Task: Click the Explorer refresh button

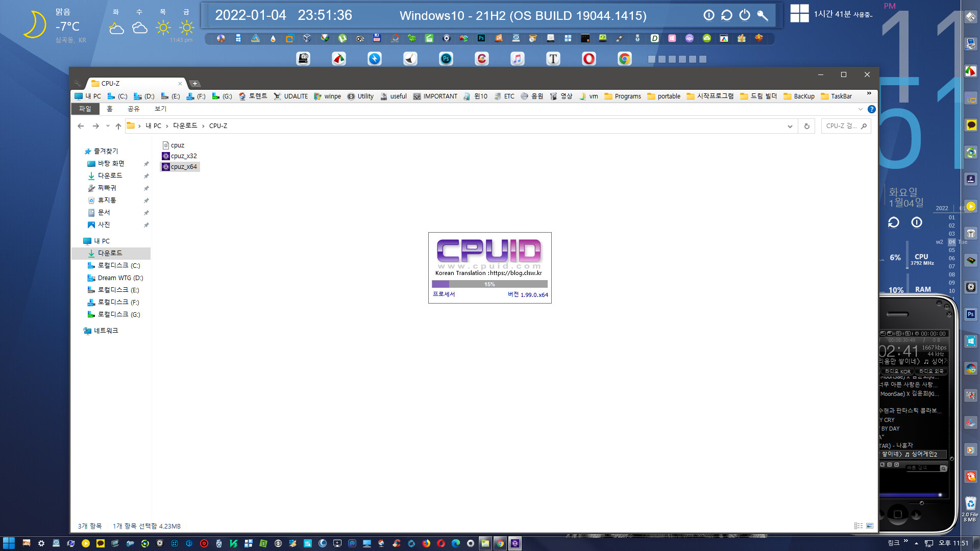Action: [x=807, y=126]
